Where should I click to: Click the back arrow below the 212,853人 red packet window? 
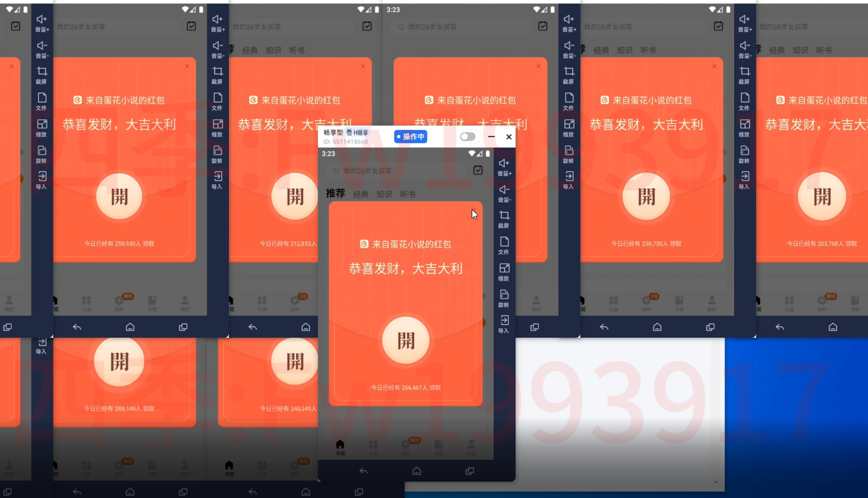(253, 327)
